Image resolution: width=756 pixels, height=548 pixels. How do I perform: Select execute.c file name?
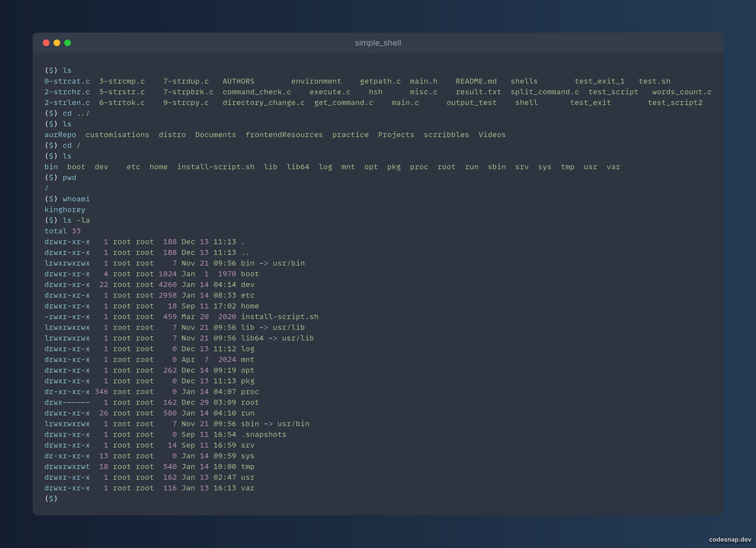330,92
